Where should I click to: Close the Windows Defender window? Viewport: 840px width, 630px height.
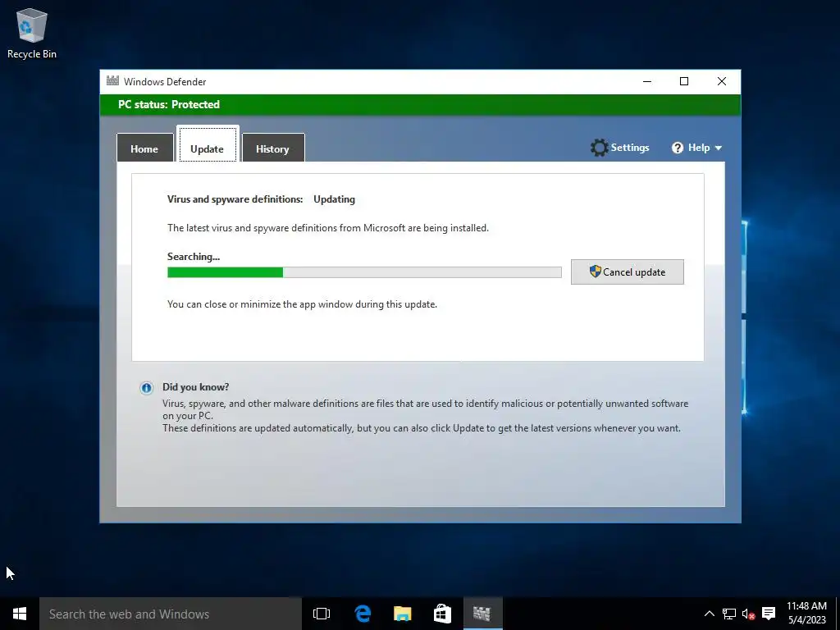pos(722,81)
